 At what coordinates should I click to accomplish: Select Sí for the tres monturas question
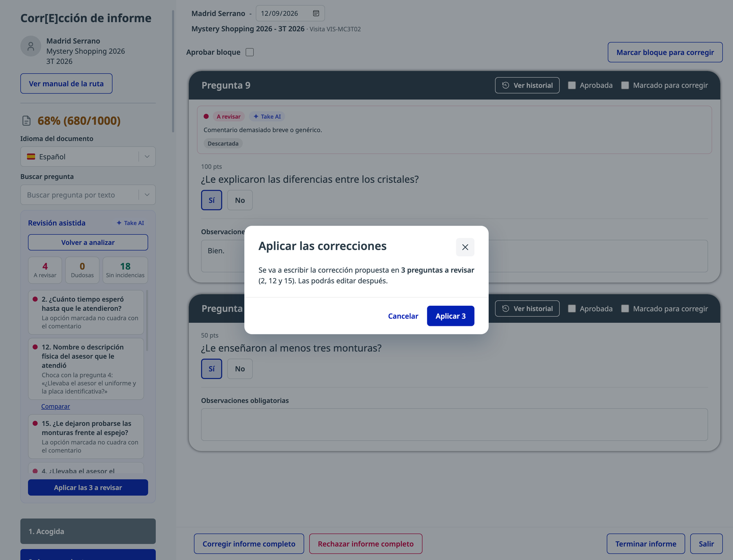212,369
